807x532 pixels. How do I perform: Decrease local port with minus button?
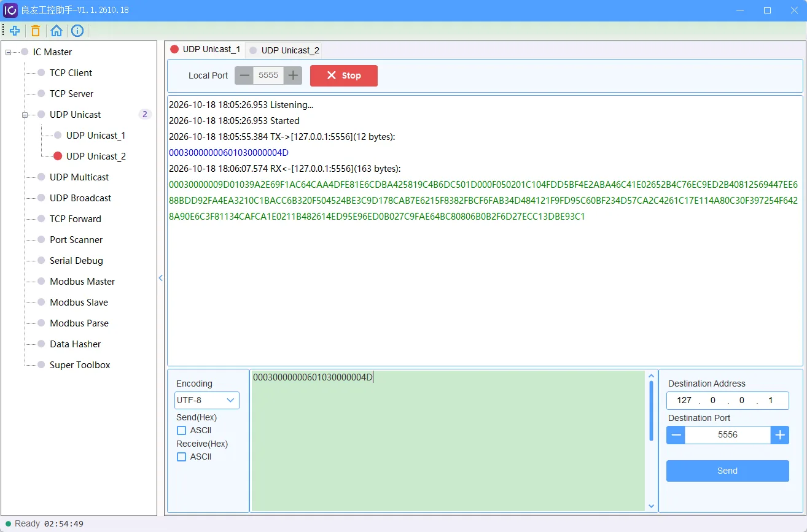[x=244, y=75]
